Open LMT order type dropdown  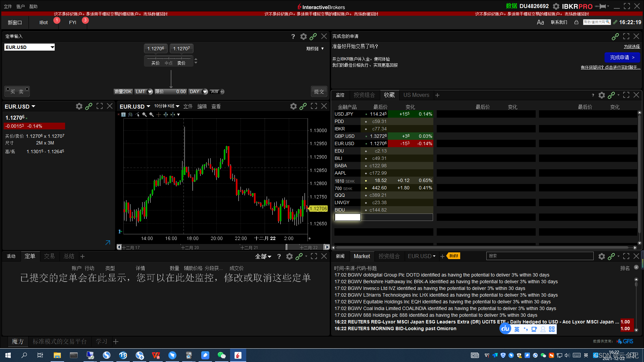[150, 92]
